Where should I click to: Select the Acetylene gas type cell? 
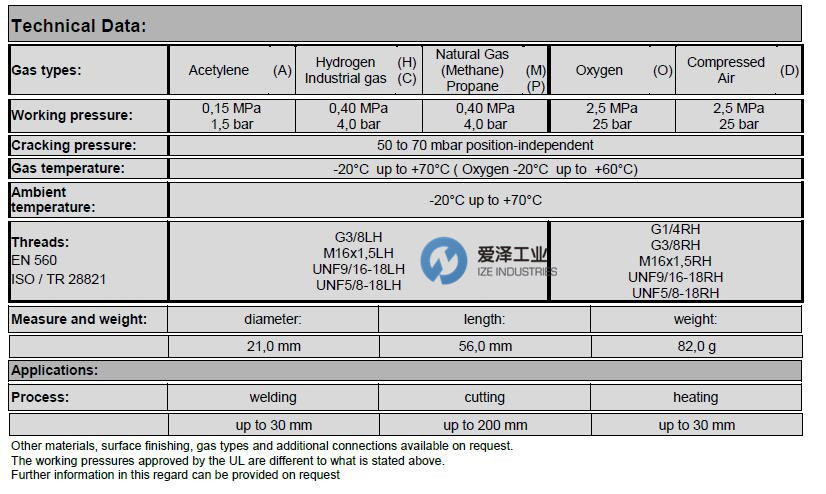coord(232,71)
